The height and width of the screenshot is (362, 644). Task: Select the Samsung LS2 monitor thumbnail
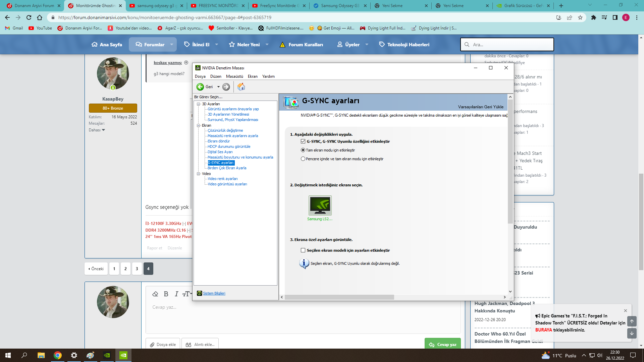point(320,205)
